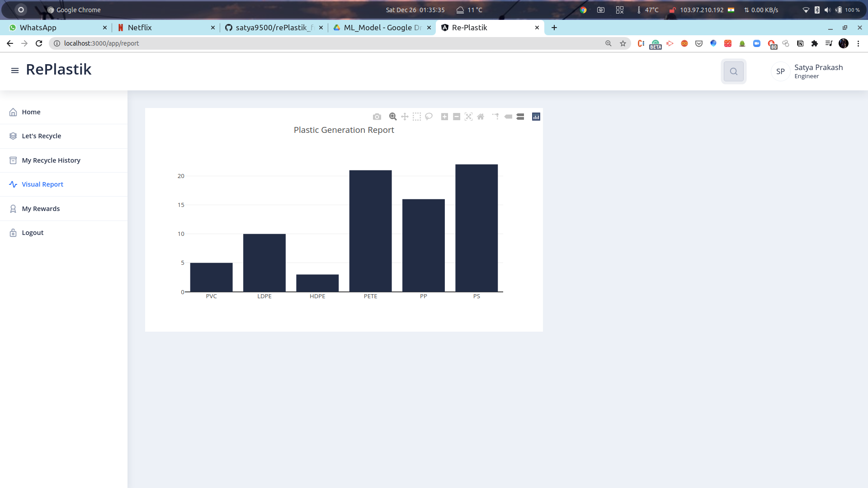868x488 pixels.
Task: Enable compare data on hover
Action: (520, 117)
